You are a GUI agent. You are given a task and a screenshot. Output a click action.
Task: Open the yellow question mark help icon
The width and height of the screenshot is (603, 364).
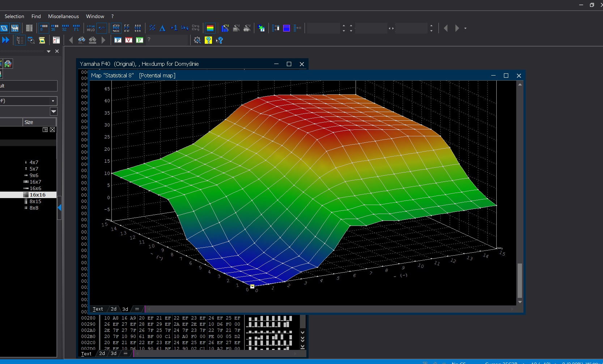pos(208,40)
